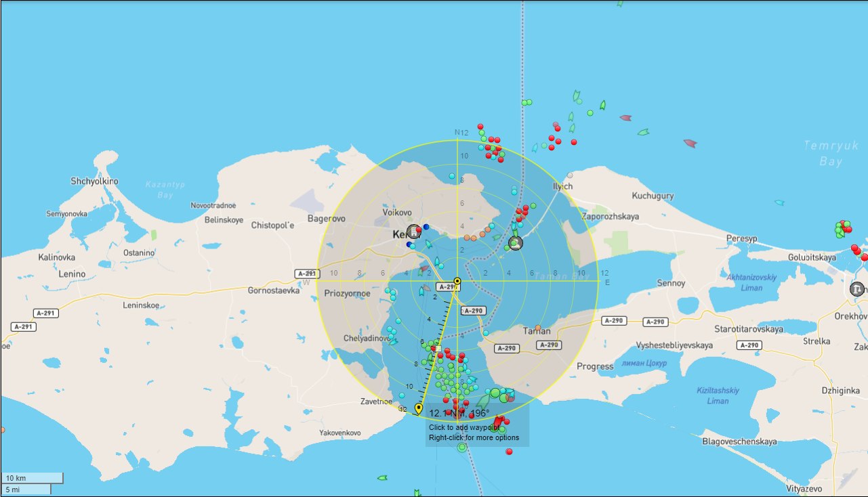The height and width of the screenshot is (497, 868).
Task: Select dark blue dot northeast of Kerch icon
Action: 426,227
